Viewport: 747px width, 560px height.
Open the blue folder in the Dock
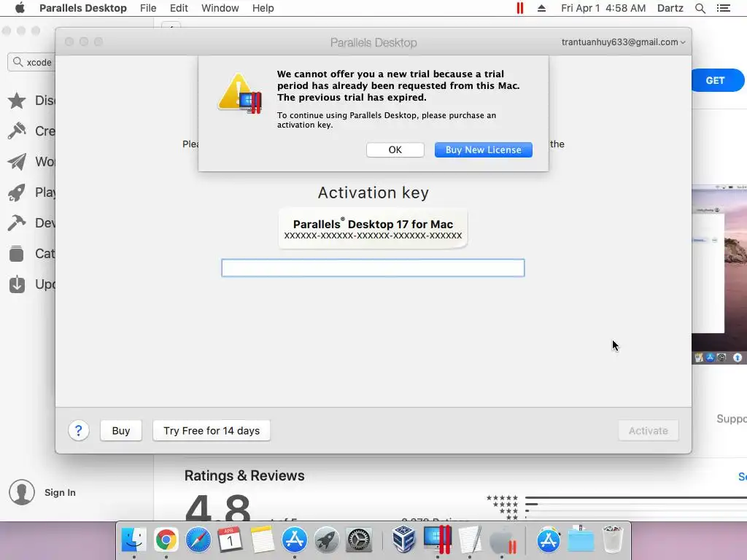pyautogui.click(x=581, y=540)
